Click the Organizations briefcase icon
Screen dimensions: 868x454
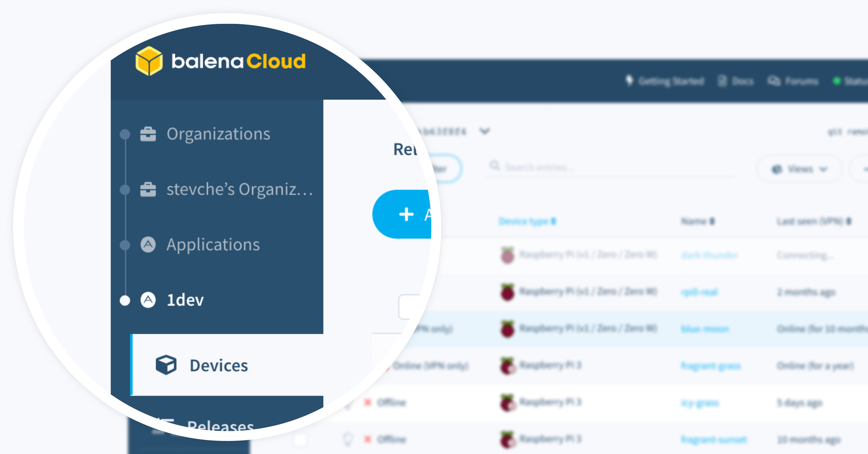(148, 134)
